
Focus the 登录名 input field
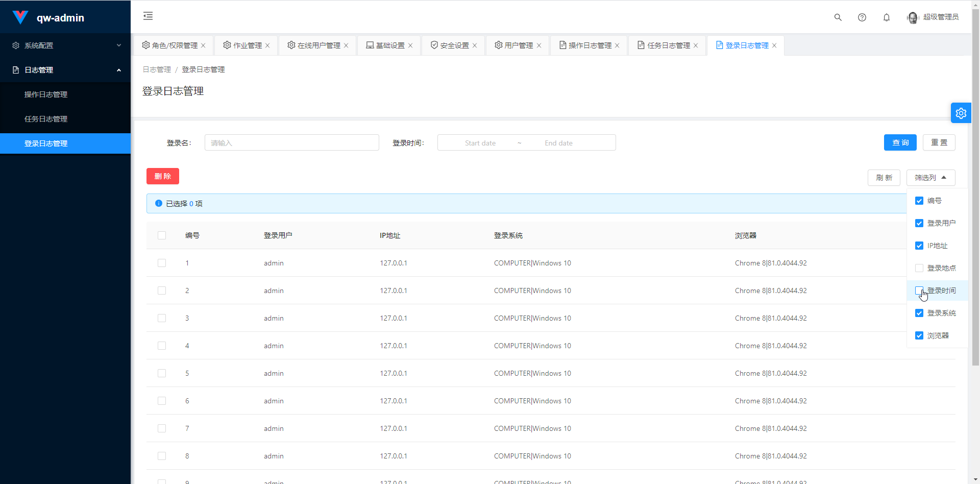[x=292, y=142]
